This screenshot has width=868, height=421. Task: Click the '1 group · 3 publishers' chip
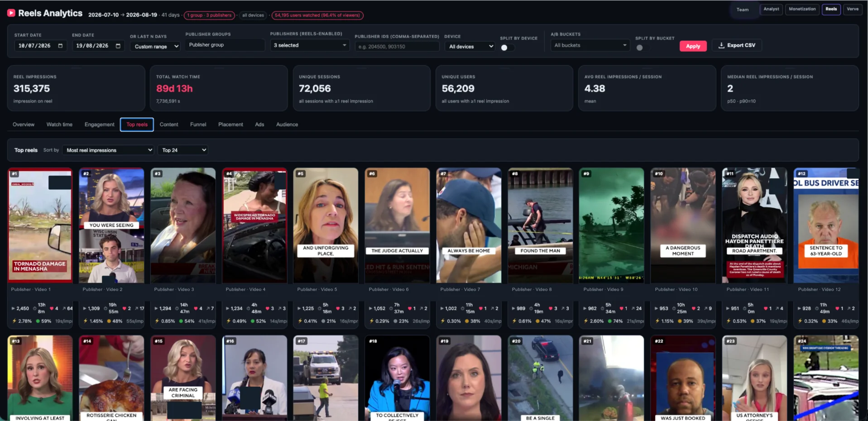coord(209,15)
